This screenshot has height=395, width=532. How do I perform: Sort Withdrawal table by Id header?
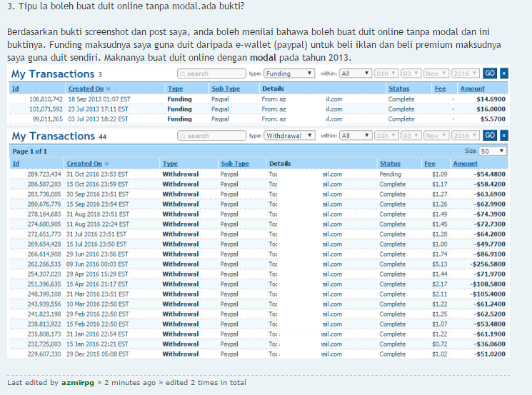tap(16, 164)
